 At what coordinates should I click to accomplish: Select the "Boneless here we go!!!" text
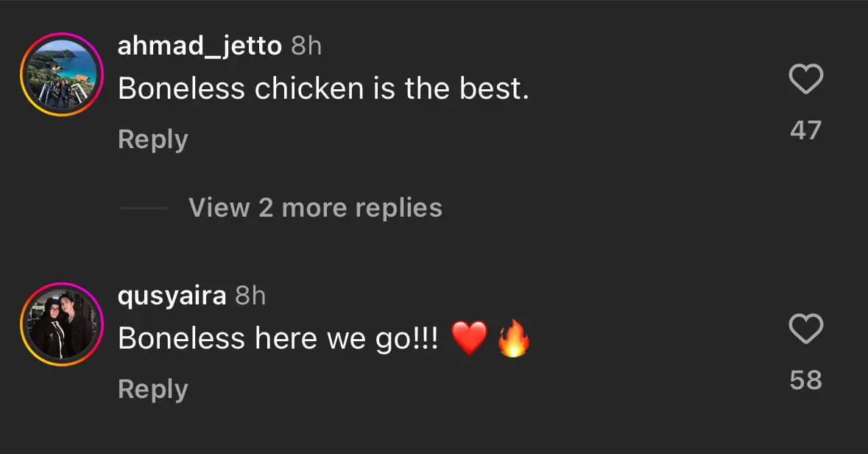[x=278, y=339]
